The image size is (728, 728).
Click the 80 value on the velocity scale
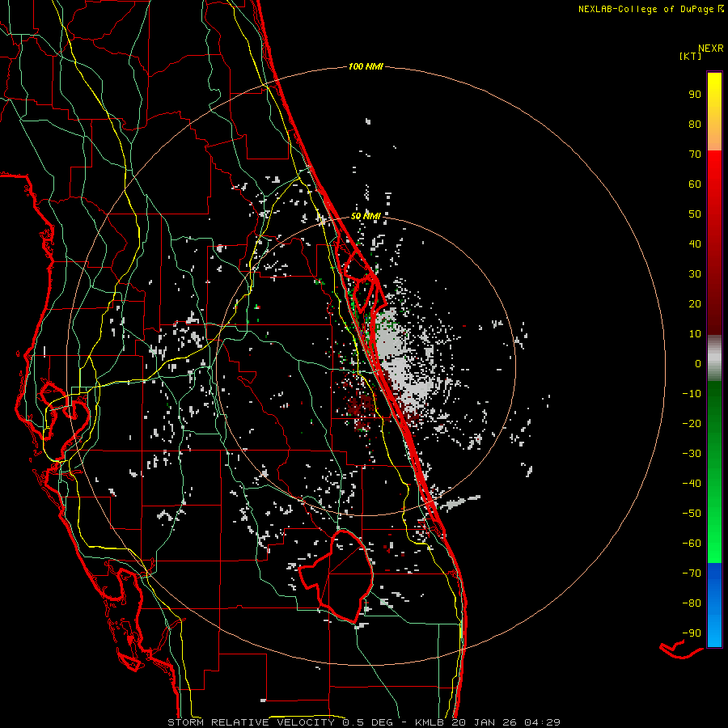tap(695, 124)
